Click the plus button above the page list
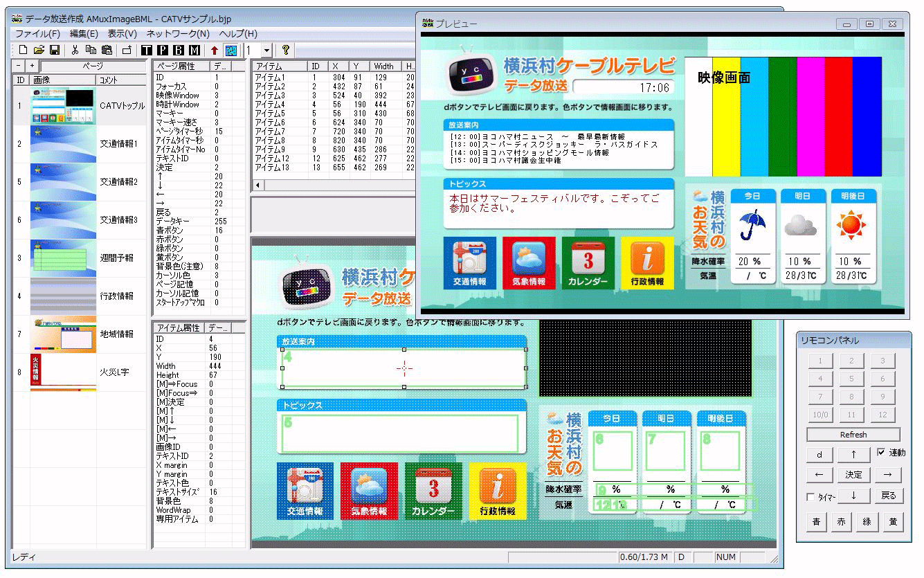Image resolution: width=924 pixels, height=578 pixels. [x=32, y=66]
